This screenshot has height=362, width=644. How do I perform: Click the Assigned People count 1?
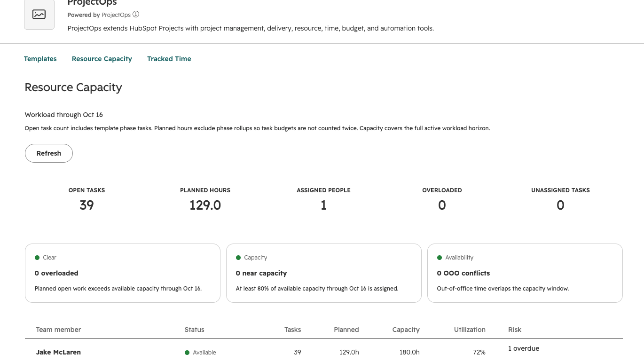pos(323,205)
